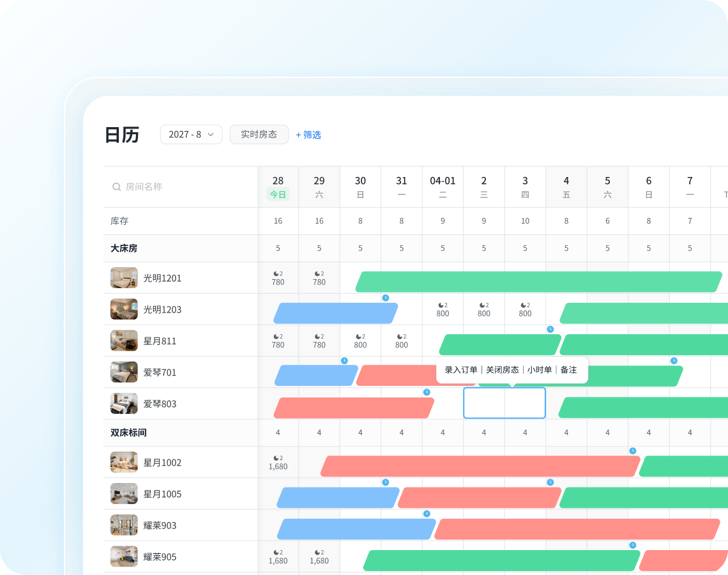Open the 光明1201 room thumbnail
Image resolution: width=728 pixels, height=575 pixels.
pos(124,278)
